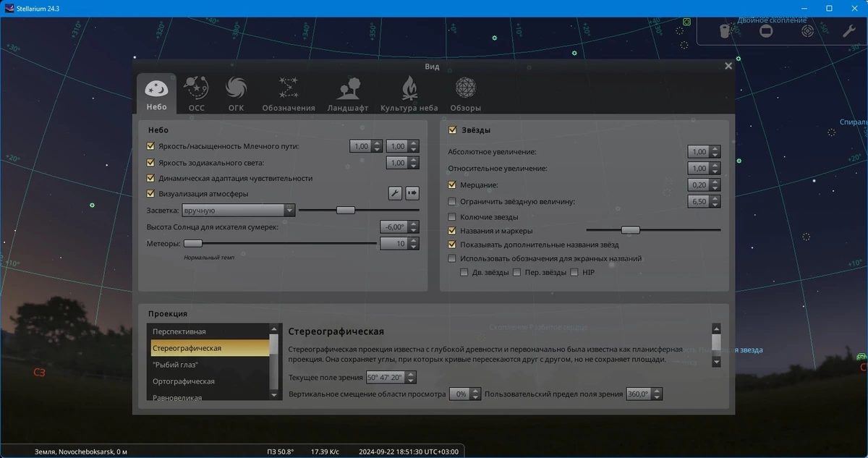Click the Текущее поле зрения value field
Viewport: 868px width, 458px height.
[x=386, y=378]
